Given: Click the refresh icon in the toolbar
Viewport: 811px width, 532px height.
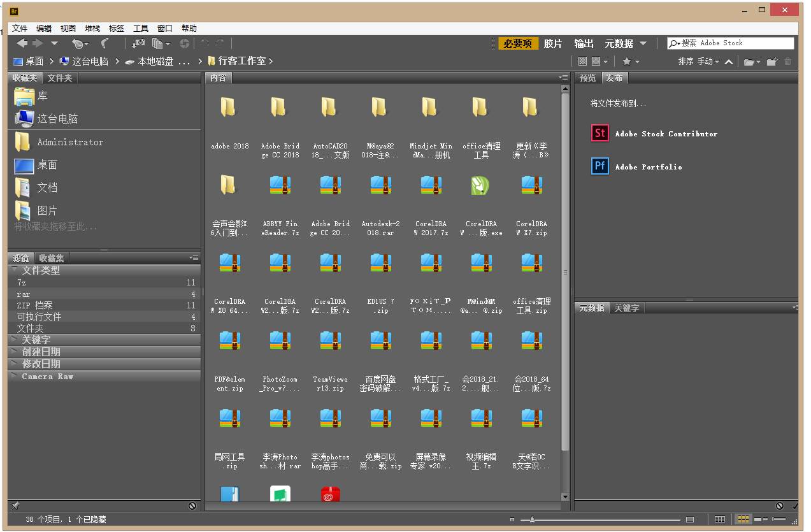Looking at the screenshot, I should [185, 43].
